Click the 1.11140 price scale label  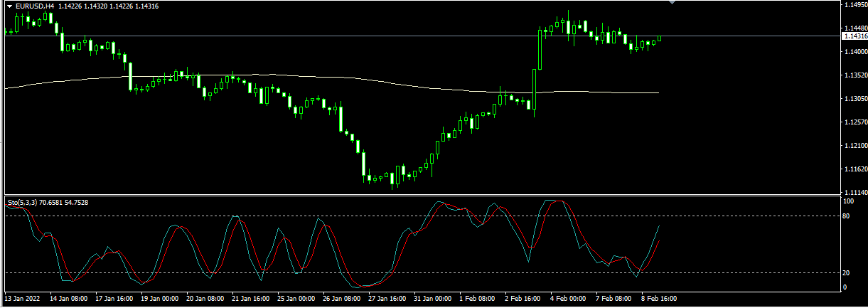(x=854, y=193)
